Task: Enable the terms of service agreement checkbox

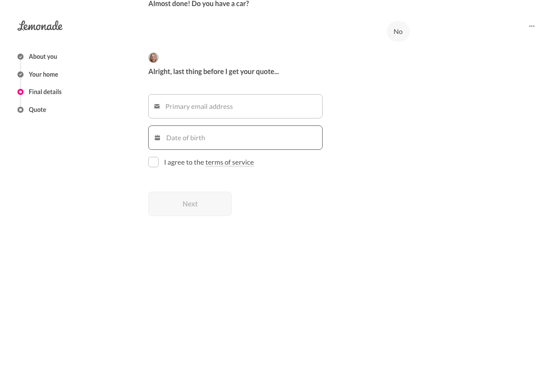Action: [153, 162]
